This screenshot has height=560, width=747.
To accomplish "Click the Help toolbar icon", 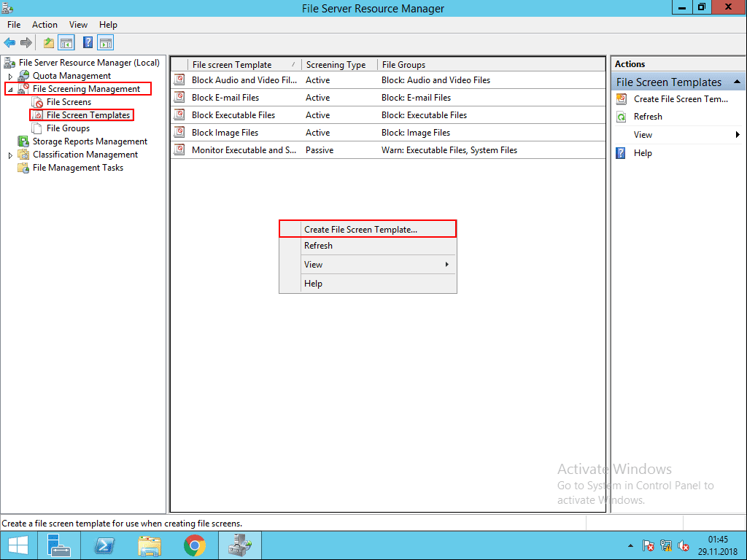I will click(87, 42).
